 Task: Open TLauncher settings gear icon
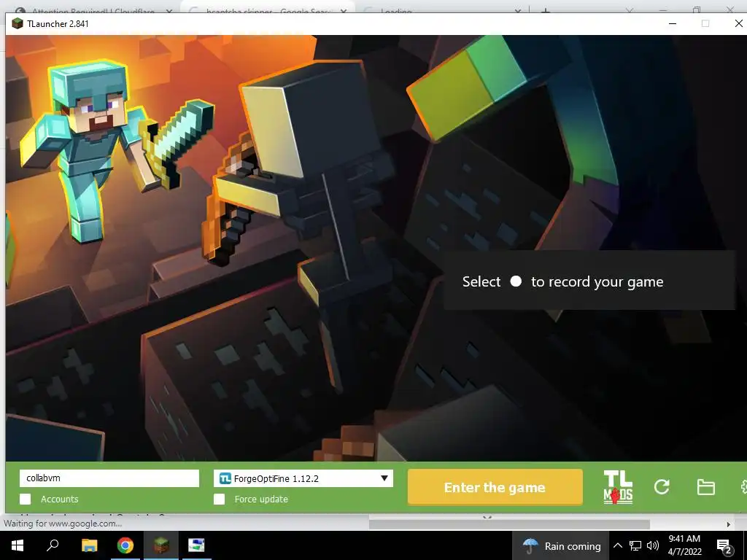point(743,487)
